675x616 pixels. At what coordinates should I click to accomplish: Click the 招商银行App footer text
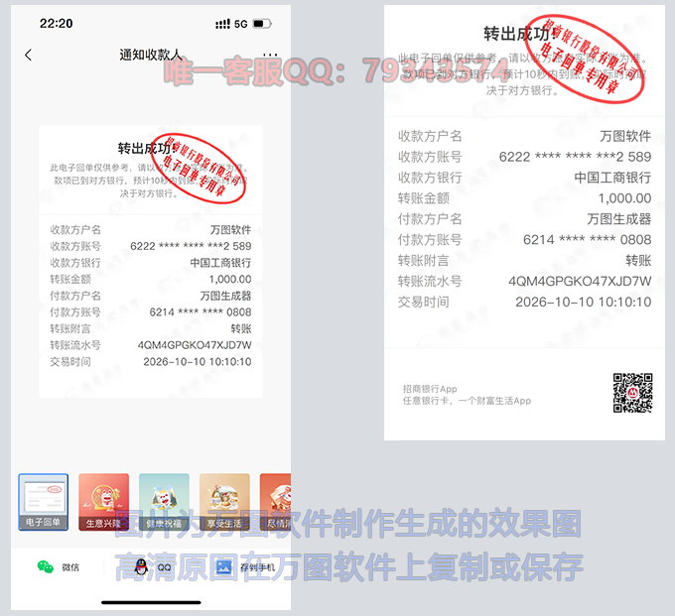point(430,389)
